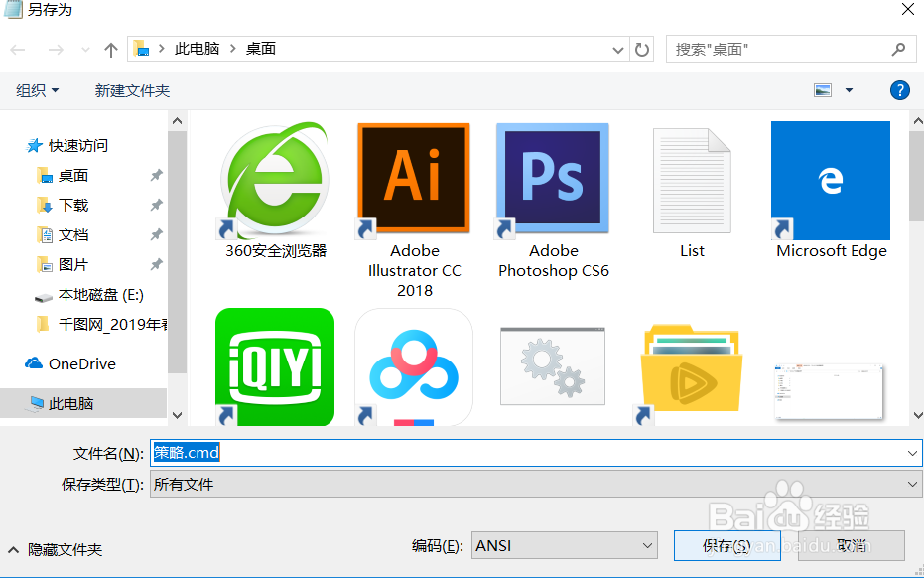924x578 pixels.
Task: Open 文档 in quick access list
Action: click(x=73, y=234)
